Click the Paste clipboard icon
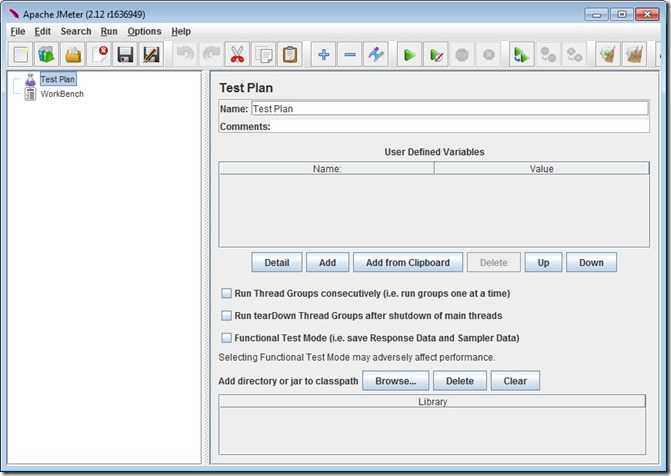 point(290,54)
